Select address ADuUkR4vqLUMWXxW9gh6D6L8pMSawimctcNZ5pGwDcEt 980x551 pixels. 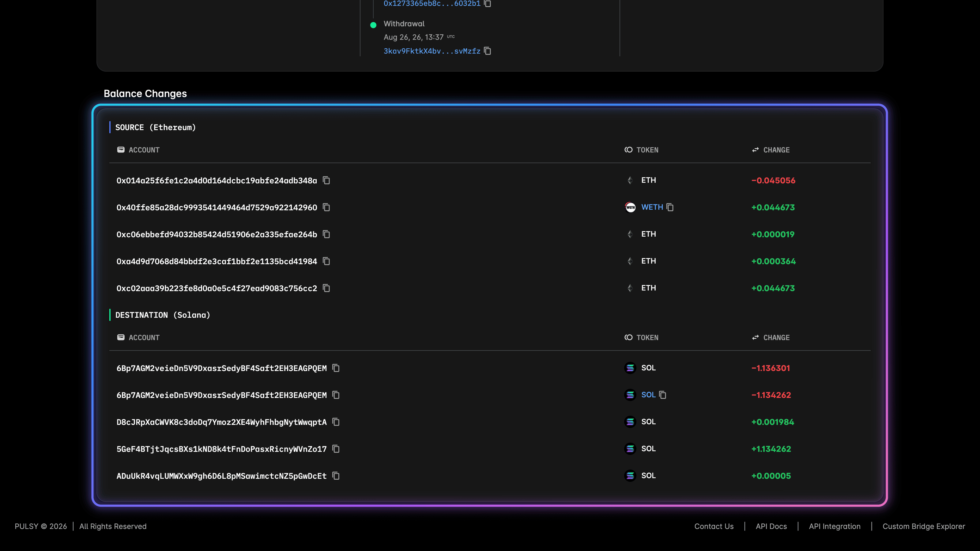pos(222,477)
